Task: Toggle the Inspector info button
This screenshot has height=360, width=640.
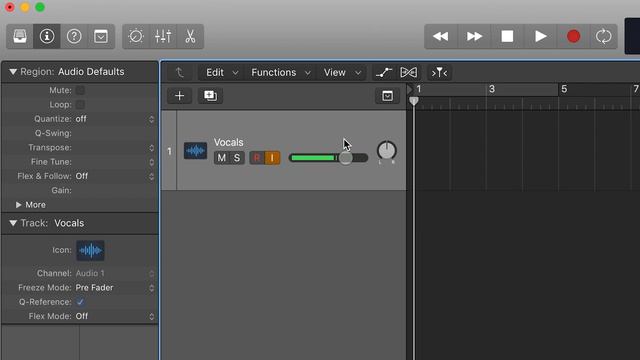Action: point(47,37)
